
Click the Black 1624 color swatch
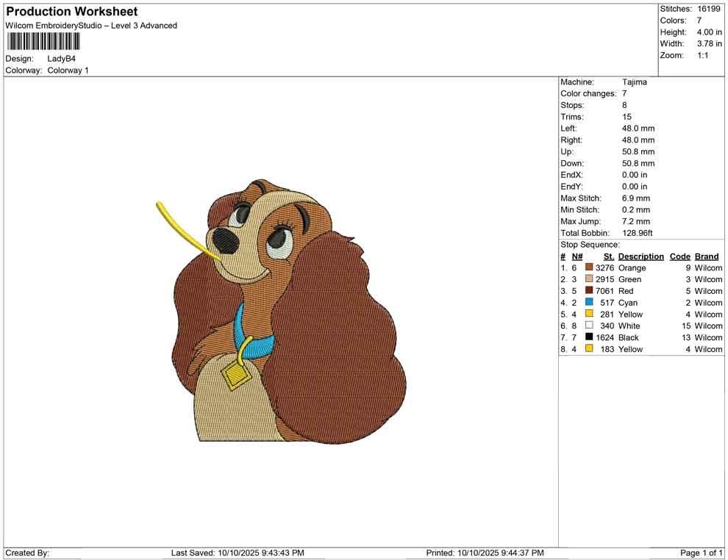(589, 337)
